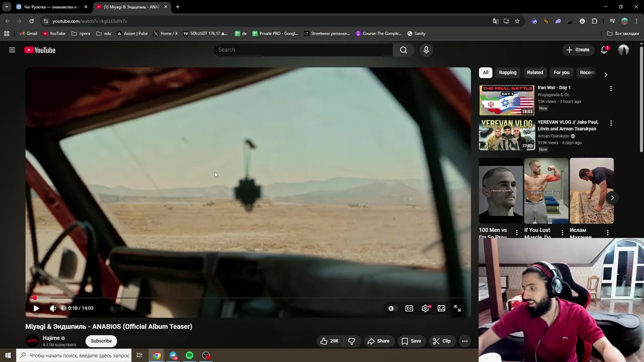Open the YouTube account avatar menu
Image resolution: width=644 pixels, height=362 pixels.
tap(623, 50)
